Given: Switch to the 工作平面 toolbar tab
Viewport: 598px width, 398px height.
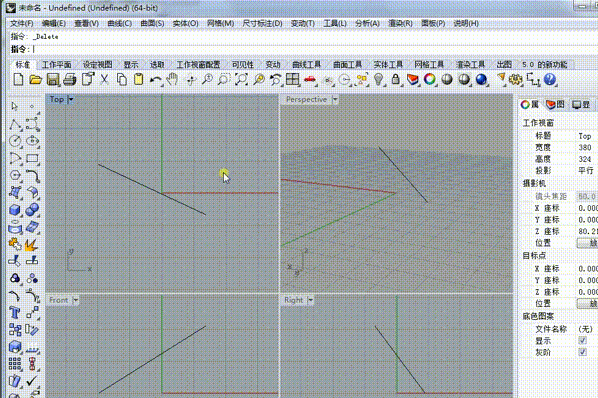Looking at the screenshot, I should 56,64.
